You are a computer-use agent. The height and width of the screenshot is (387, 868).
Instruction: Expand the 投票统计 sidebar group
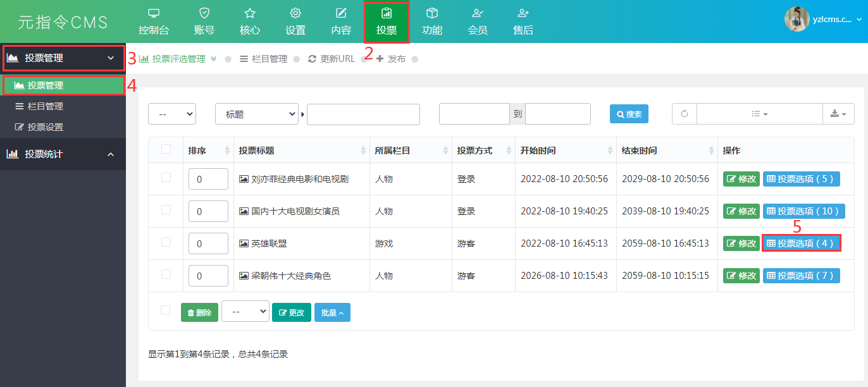[63, 154]
